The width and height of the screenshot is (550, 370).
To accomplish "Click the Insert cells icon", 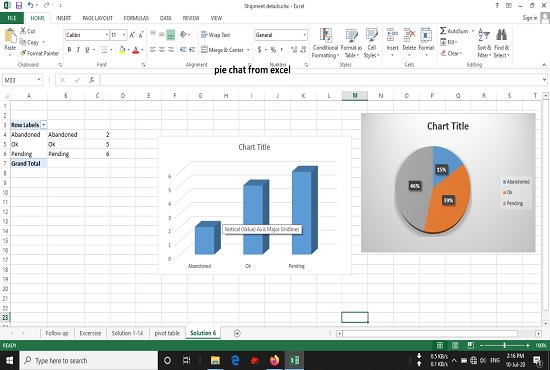I will tap(392, 35).
